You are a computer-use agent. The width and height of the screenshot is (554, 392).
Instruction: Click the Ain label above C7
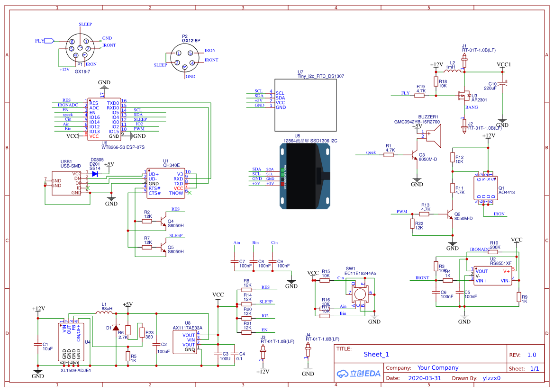[x=237, y=243]
